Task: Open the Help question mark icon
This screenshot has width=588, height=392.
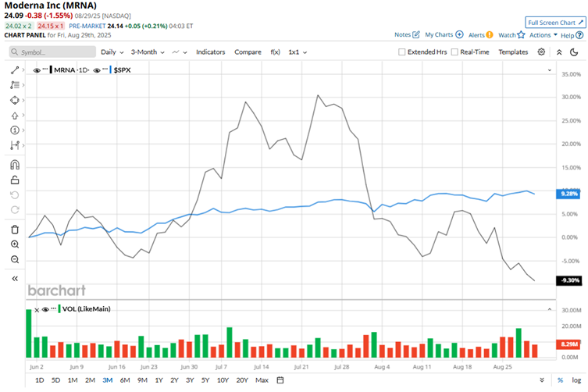Action: [579, 35]
